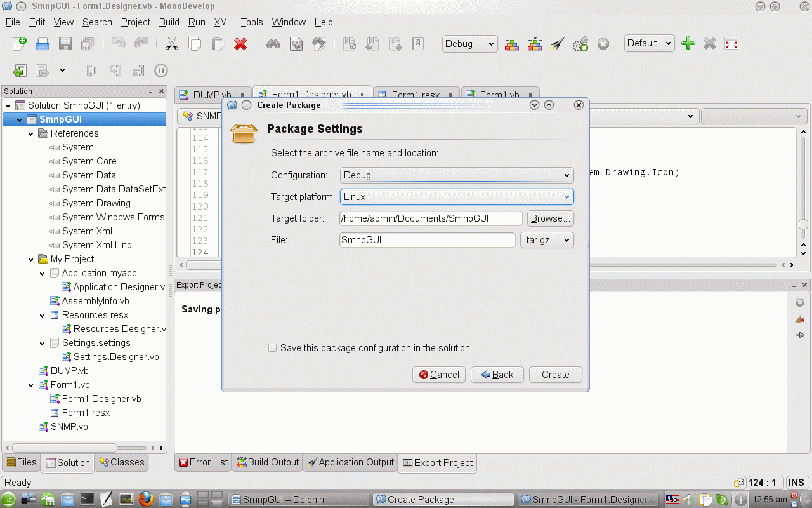Collapse the References tree node
Image resolution: width=812 pixels, height=508 pixels.
[x=31, y=133]
